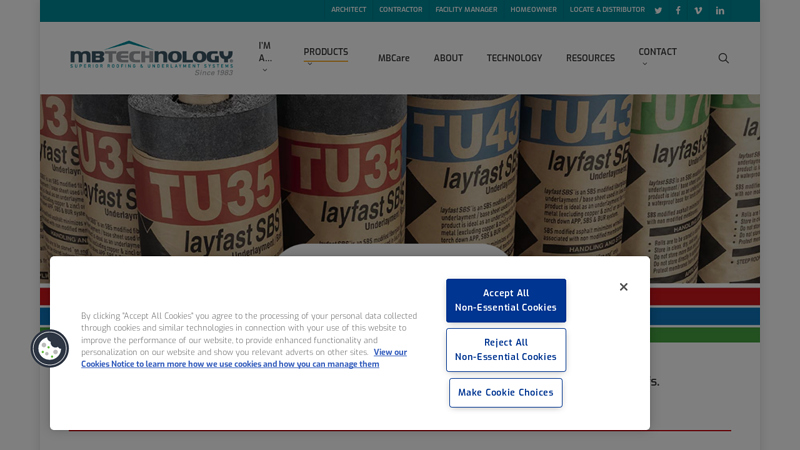
Task: Accept all non-essential cookies
Action: click(505, 300)
